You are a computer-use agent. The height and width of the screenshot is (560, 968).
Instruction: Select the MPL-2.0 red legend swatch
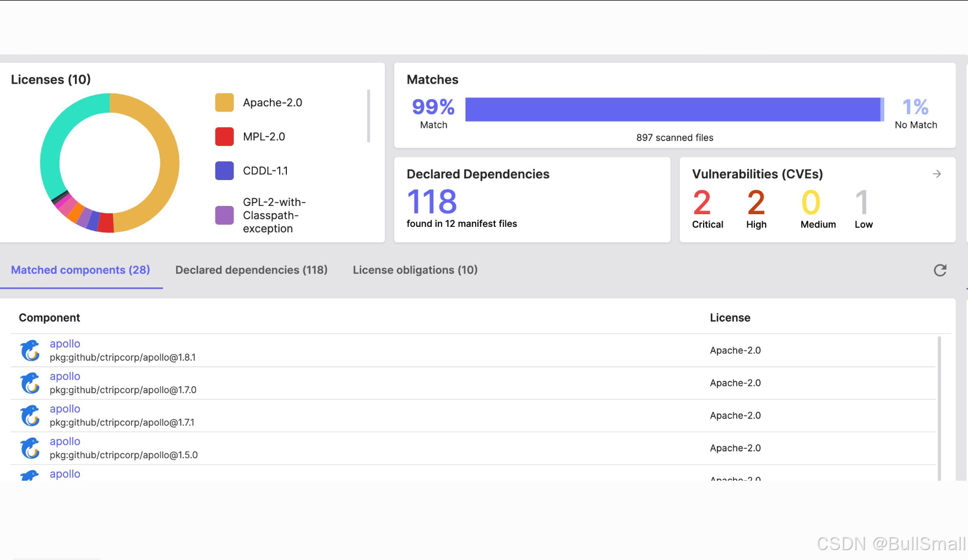(225, 137)
